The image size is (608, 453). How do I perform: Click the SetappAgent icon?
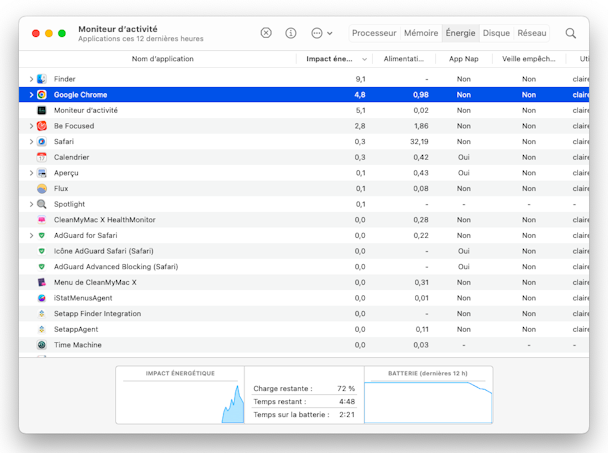pos(42,329)
